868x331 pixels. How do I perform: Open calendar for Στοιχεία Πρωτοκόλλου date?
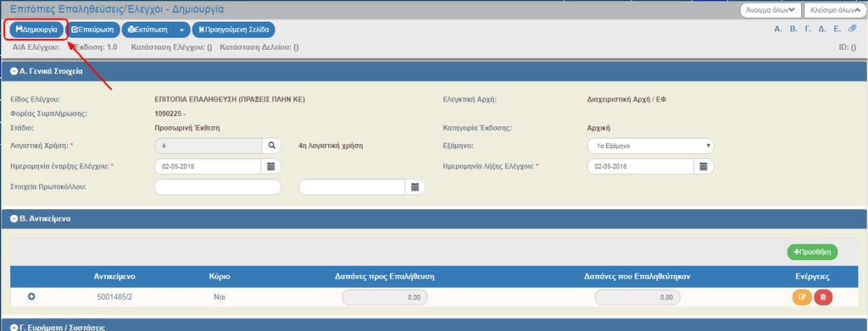tap(415, 187)
